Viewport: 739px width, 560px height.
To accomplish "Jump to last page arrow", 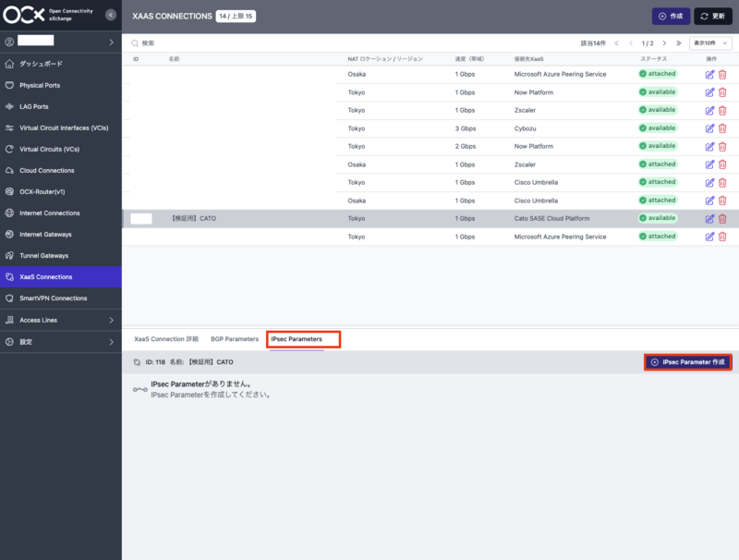I will coord(679,43).
